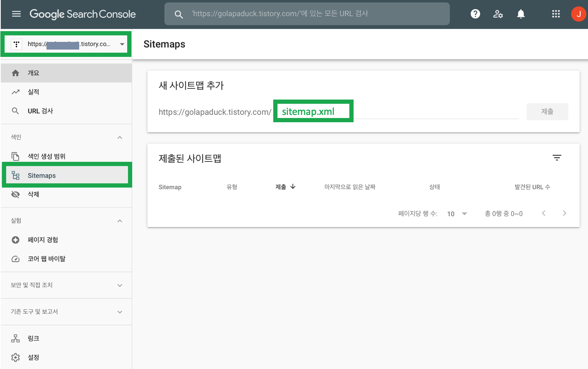
Task: Select 실적 in the sidebar
Action: pos(66,92)
